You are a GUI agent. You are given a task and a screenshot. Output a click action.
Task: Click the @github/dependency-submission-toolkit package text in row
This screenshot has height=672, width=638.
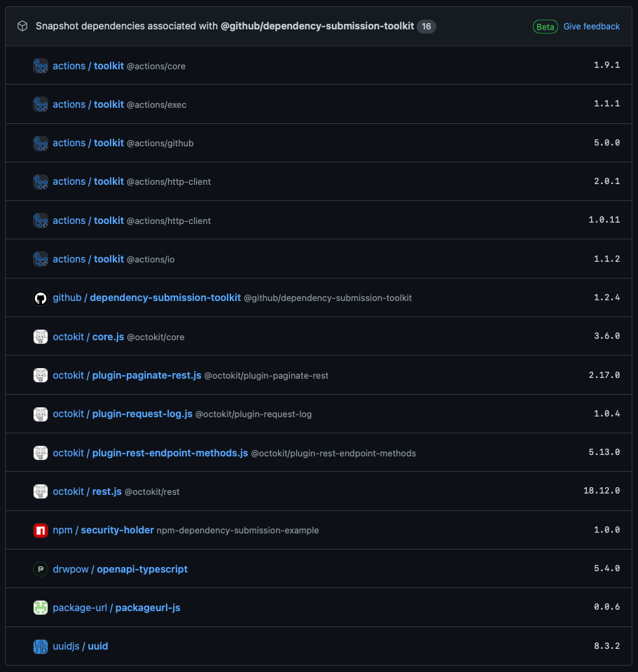(x=328, y=298)
